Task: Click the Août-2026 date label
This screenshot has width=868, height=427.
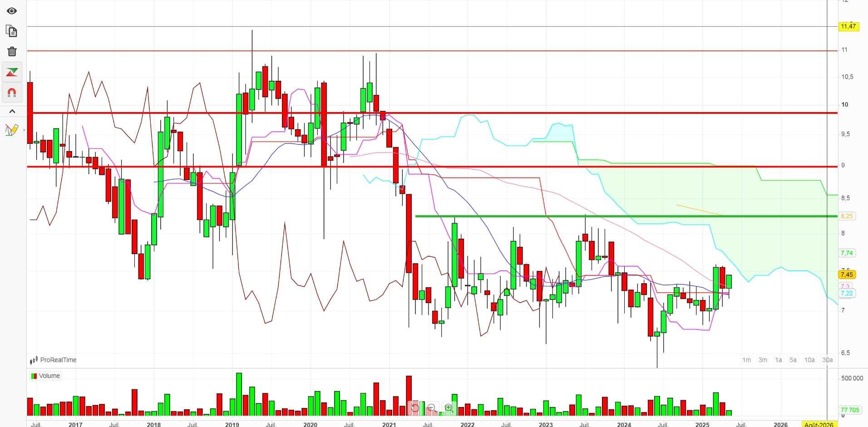Action: pyautogui.click(x=819, y=424)
